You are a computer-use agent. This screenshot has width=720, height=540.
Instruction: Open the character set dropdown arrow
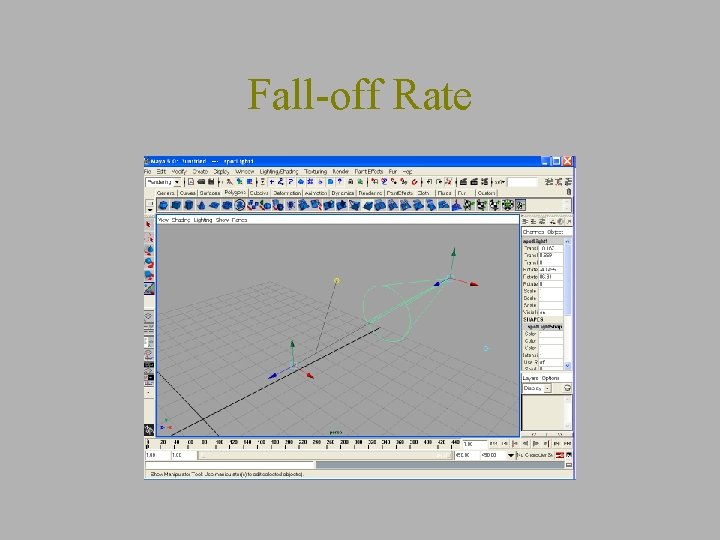pos(511,455)
